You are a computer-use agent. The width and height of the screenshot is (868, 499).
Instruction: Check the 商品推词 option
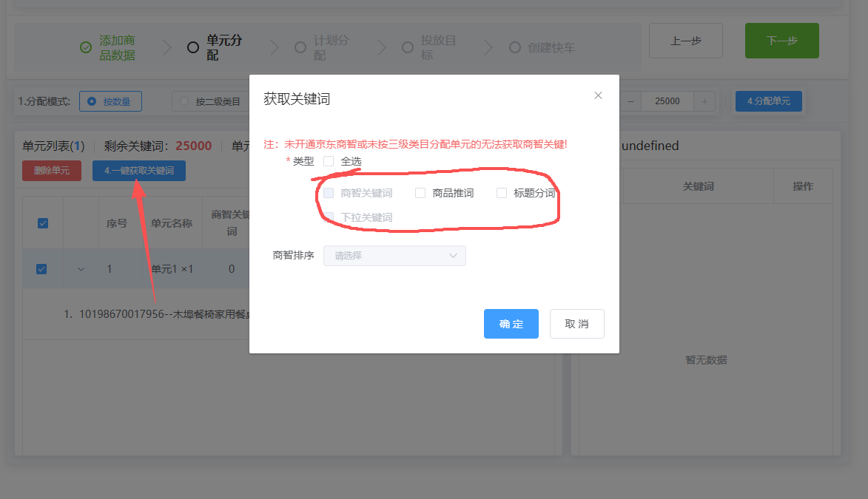[x=420, y=192]
